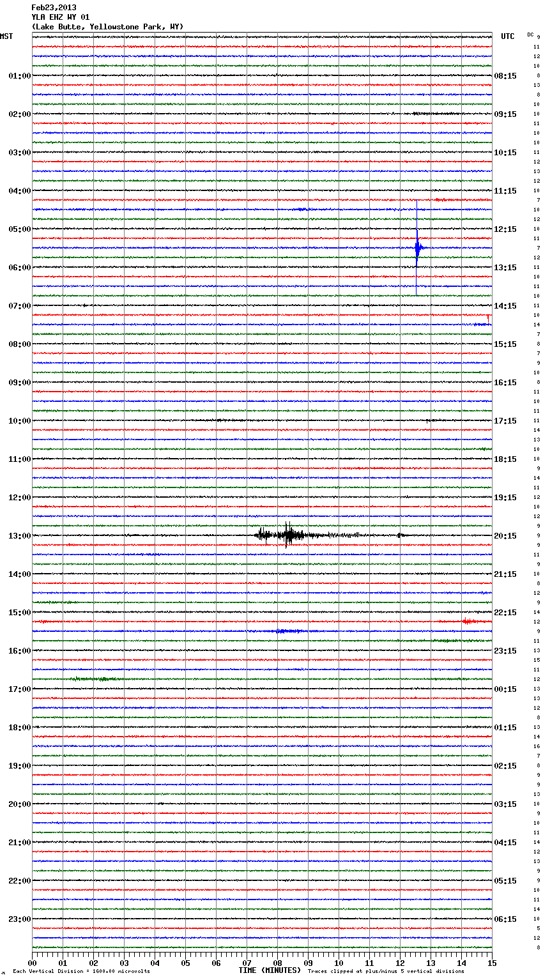543x980 pixels.
Task: Click the microvolts vertical division scale note
Action: pos(82,972)
